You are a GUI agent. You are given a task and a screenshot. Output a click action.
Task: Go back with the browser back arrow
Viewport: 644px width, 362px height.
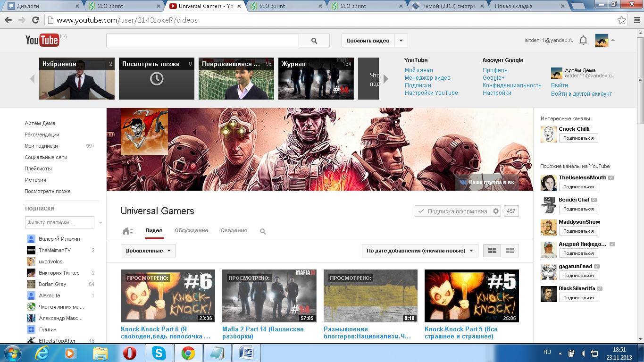pos(8,20)
